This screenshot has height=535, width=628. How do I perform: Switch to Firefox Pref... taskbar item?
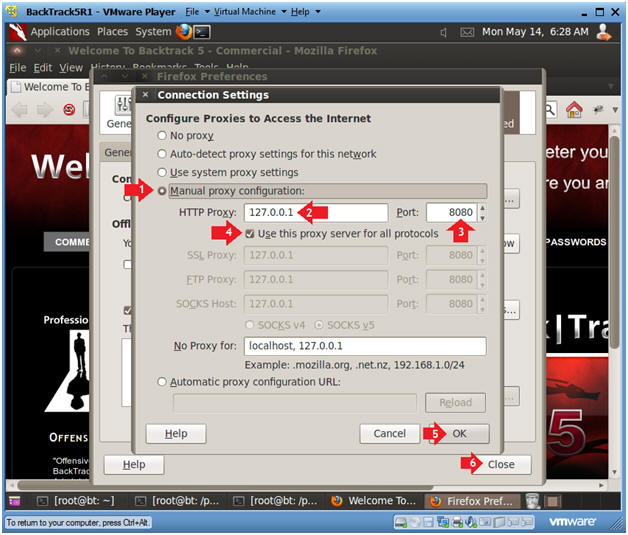(471, 501)
